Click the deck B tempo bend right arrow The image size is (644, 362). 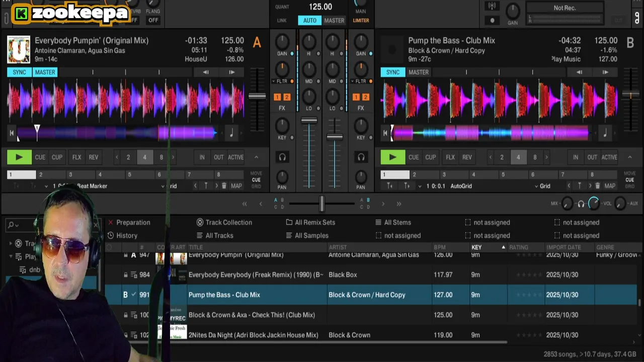[x=605, y=72]
